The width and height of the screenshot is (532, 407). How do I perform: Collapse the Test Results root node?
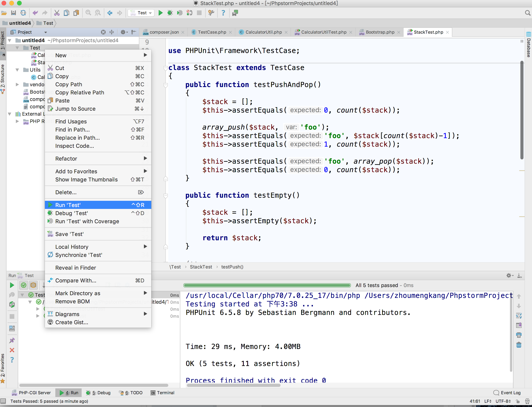coord(22,295)
